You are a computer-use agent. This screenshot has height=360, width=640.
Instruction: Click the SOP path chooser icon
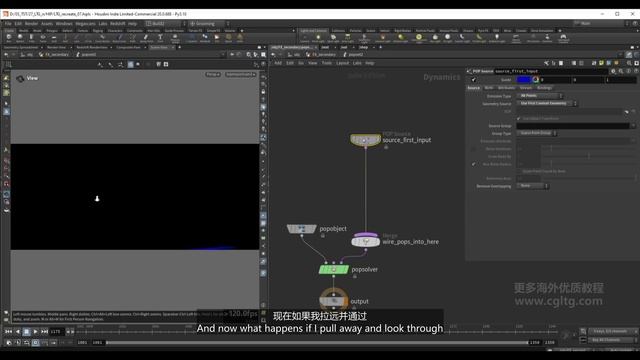click(x=627, y=111)
